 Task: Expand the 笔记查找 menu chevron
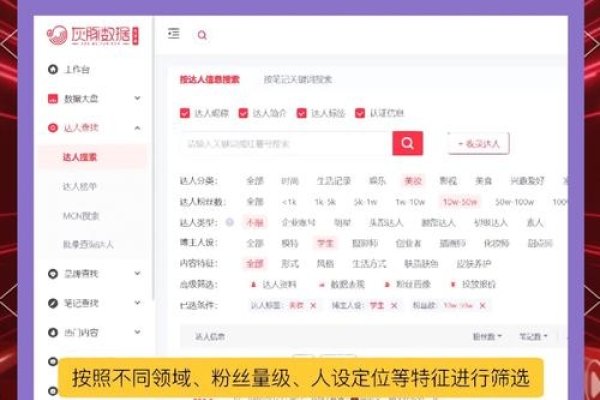(x=137, y=303)
